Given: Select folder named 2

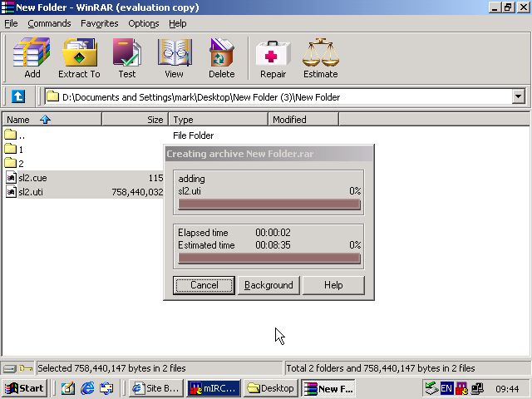Looking at the screenshot, I should [x=10, y=163].
